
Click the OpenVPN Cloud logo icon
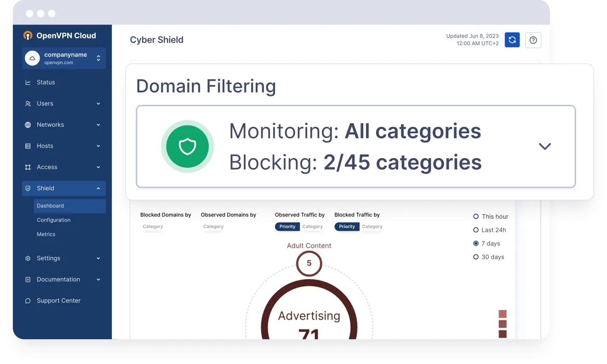[x=29, y=35]
